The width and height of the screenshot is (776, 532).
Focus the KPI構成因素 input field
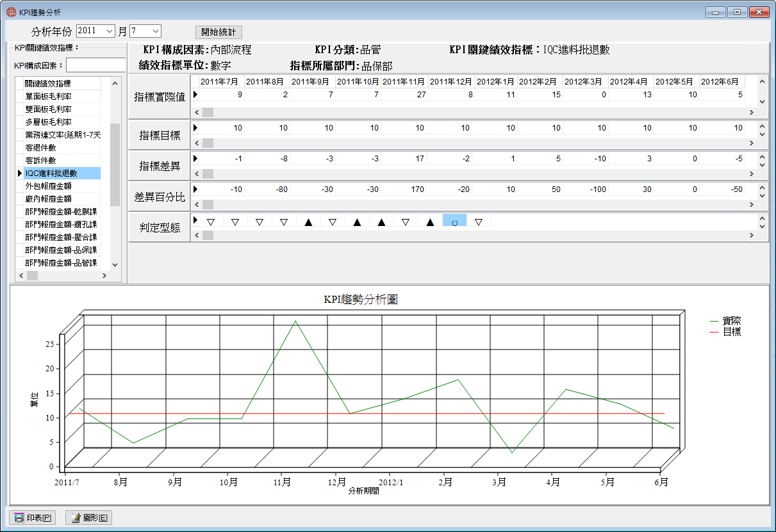(x=96, y=65)
